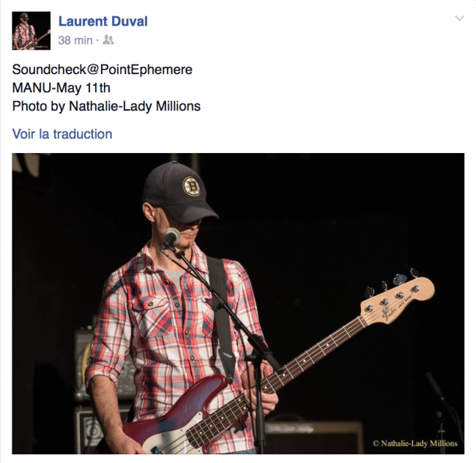Click the Voir la traduction link
The width and height of the screenshot is (476, 463).
click(x=62, y=134)
